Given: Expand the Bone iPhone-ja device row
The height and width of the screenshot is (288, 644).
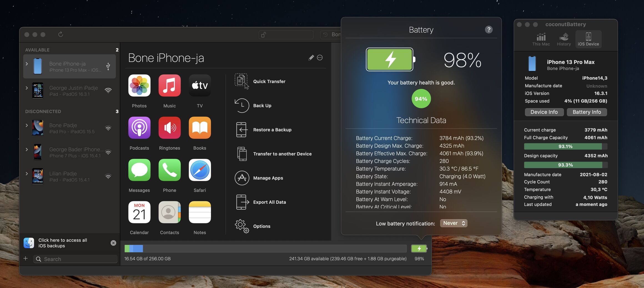Looking at the screenshot, I should click(27, 64).
